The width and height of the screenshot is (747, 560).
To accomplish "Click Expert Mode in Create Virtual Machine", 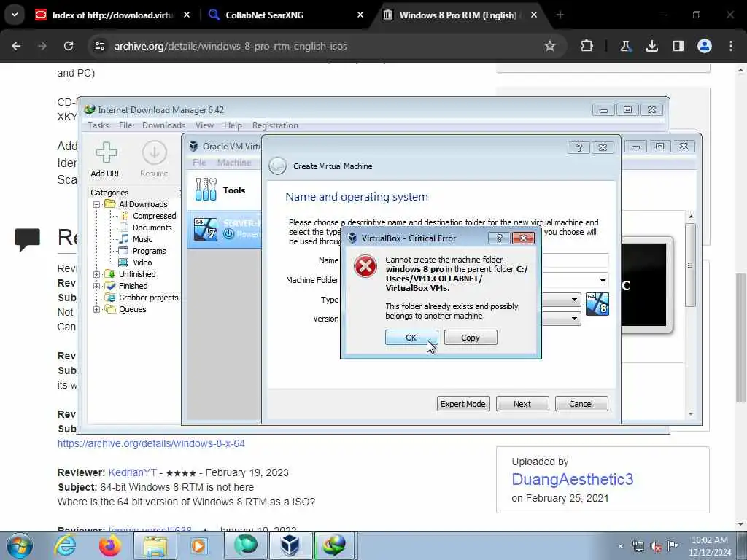I will point(463,403).
